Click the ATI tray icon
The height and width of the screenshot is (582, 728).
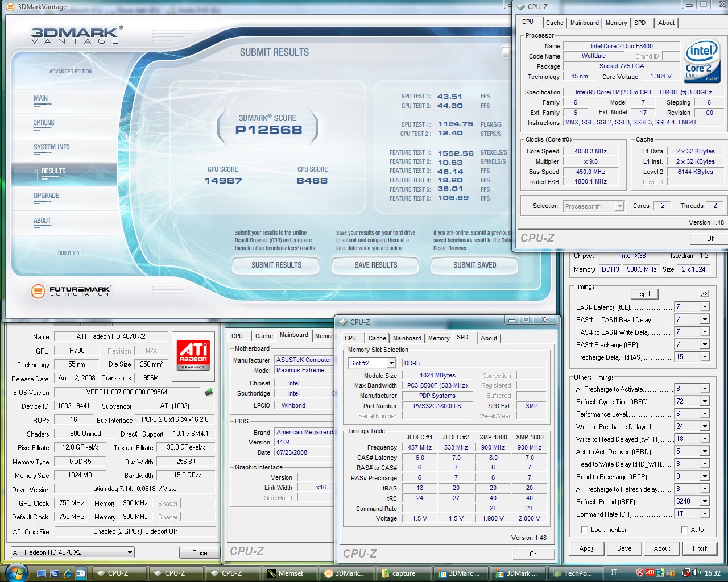click(650, 573)
